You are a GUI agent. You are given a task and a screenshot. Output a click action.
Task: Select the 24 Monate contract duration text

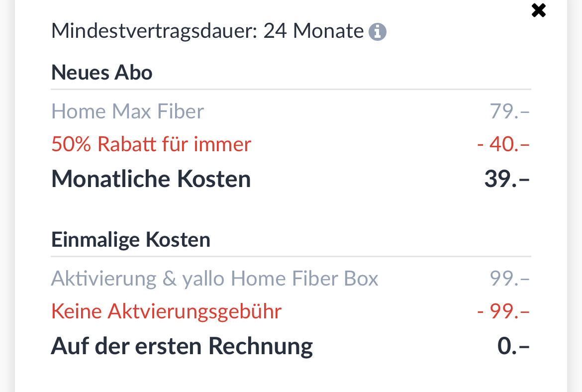tap(313, 32)
